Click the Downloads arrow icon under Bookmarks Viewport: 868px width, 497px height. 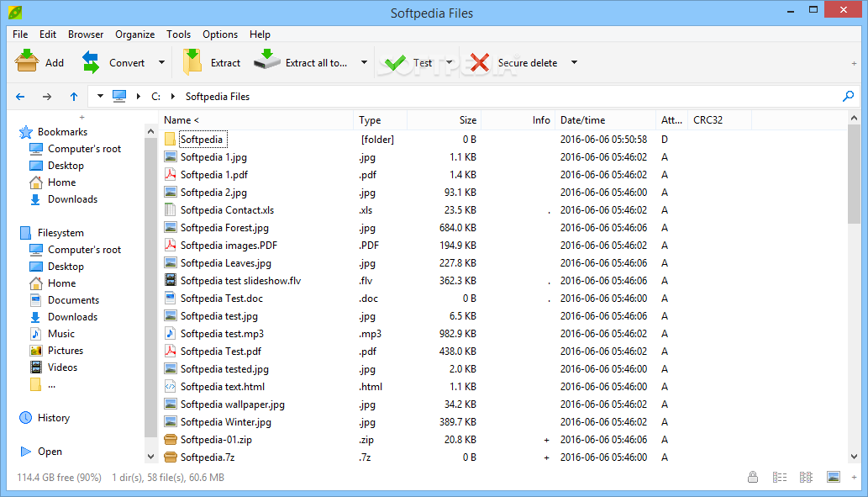click(35, 199)
